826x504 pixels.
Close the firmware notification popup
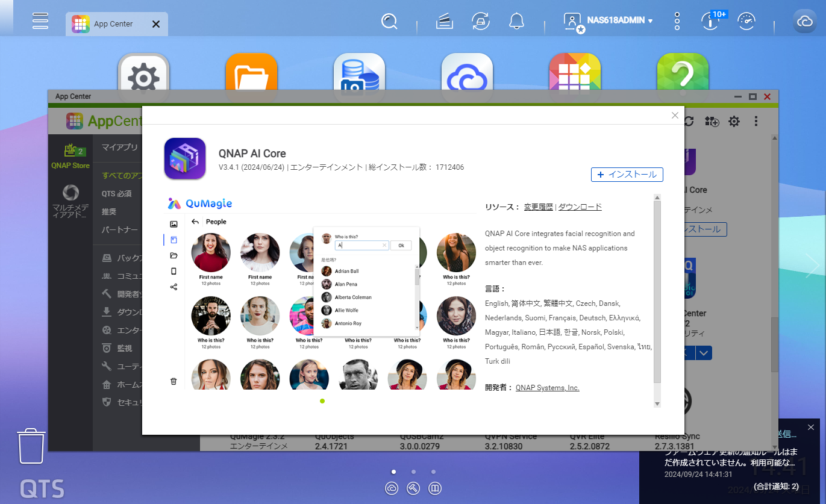pos(811,427)
